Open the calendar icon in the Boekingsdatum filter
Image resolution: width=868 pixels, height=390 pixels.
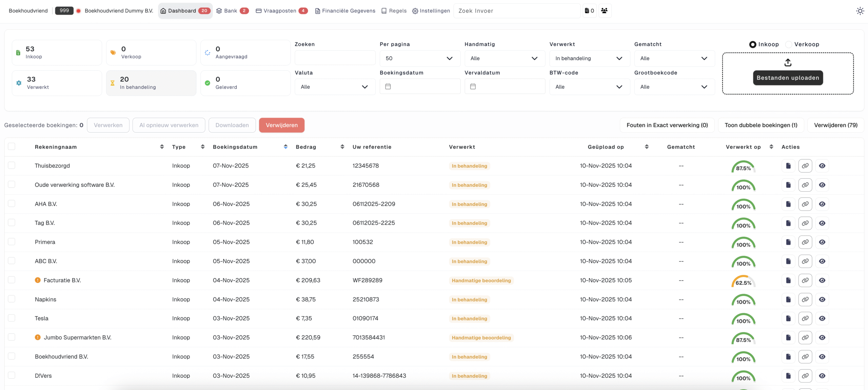click(388, 87)
